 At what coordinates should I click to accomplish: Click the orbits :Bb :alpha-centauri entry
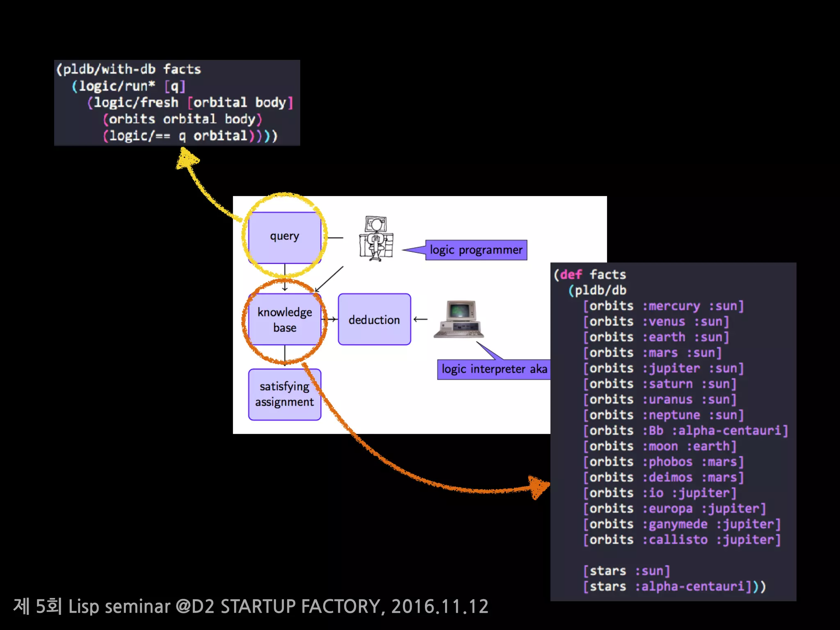click(x=685, y=431)
